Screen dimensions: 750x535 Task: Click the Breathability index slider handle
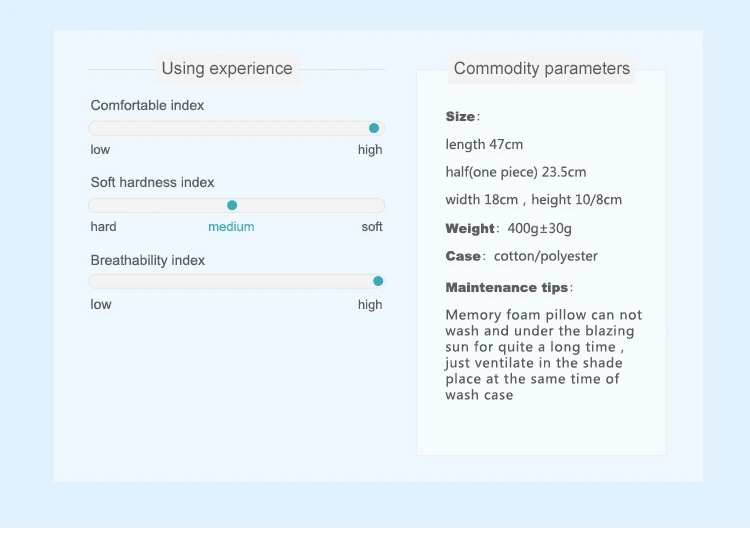pos(378,282)
